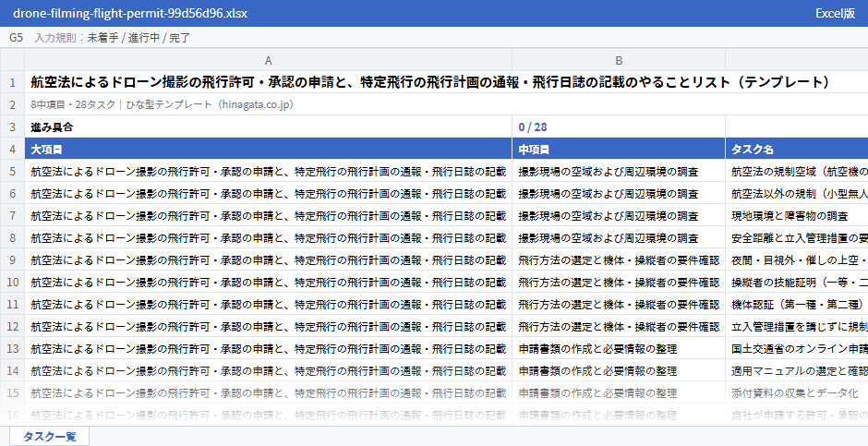Click task cell 立入管理措置を講じずに規制
This screenshot has height=446, width=868.
coord(797,326)
